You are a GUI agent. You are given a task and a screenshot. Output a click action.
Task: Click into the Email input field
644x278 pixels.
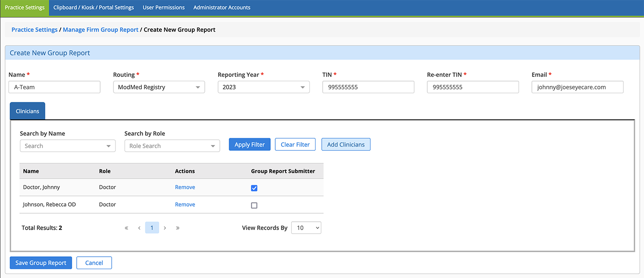577,87
